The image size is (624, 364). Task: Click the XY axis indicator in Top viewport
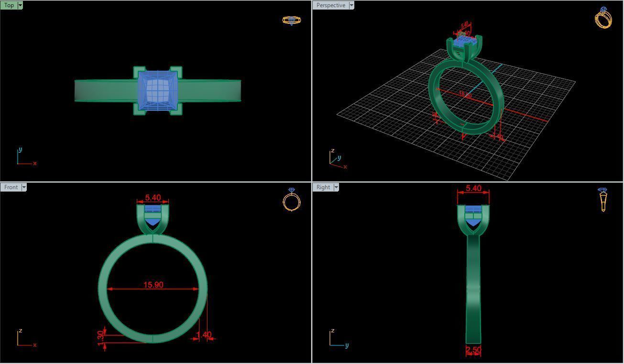point(26,157)
